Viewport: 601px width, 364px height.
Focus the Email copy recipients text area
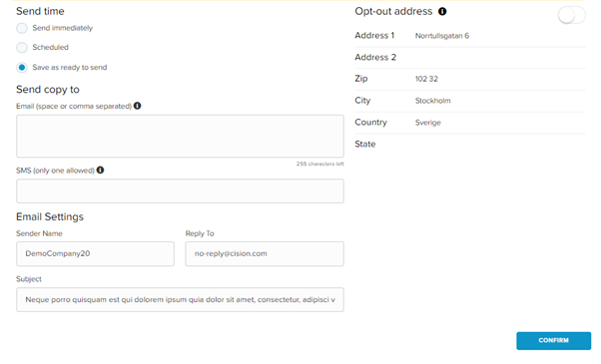click(x=180, y=136)
